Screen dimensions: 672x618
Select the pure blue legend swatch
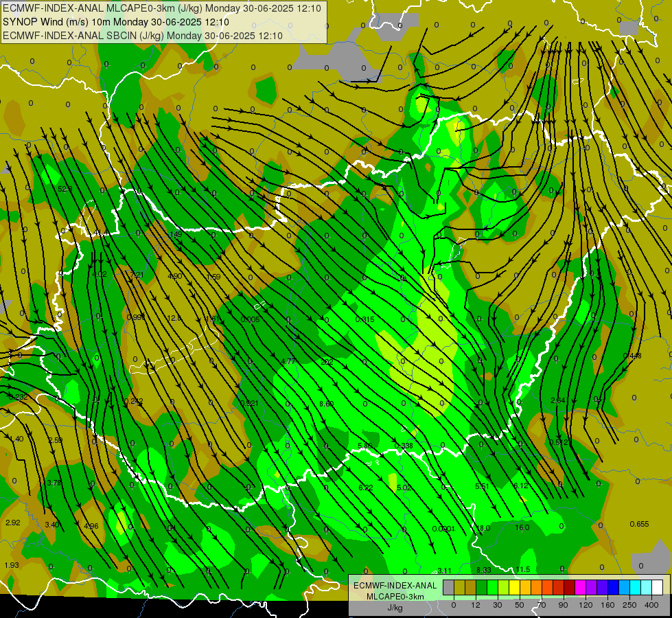[613, 587]
